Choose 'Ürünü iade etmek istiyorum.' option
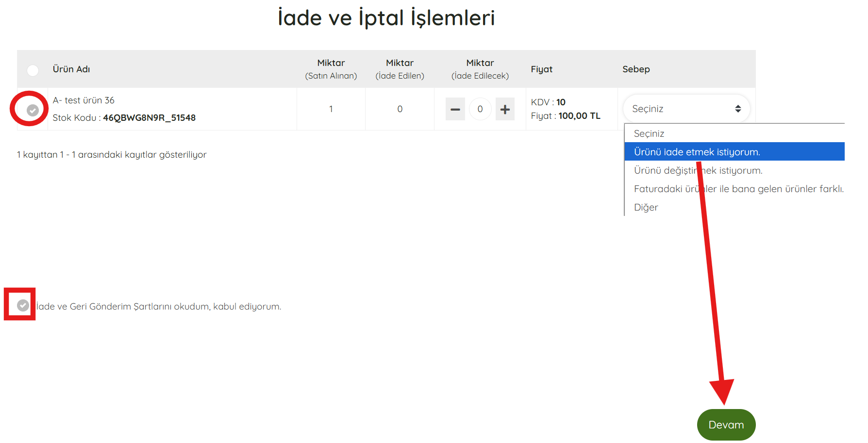This screenshot has height=443, width=868. point(697,152)
